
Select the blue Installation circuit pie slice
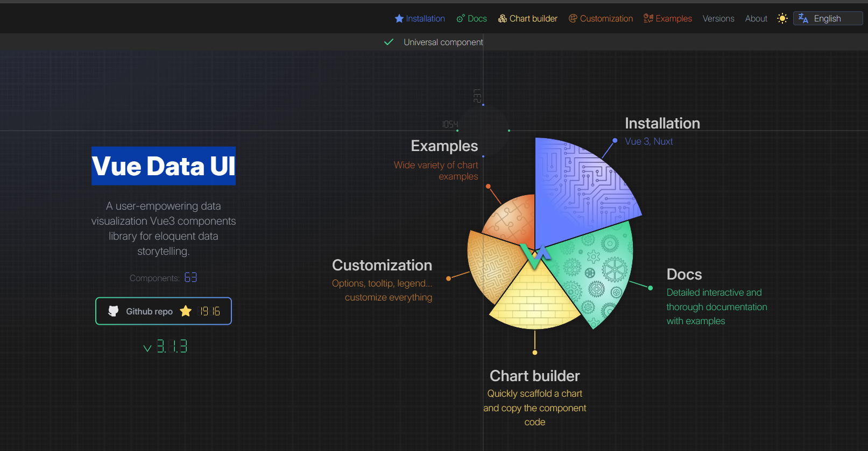click(x=576, y=188)
